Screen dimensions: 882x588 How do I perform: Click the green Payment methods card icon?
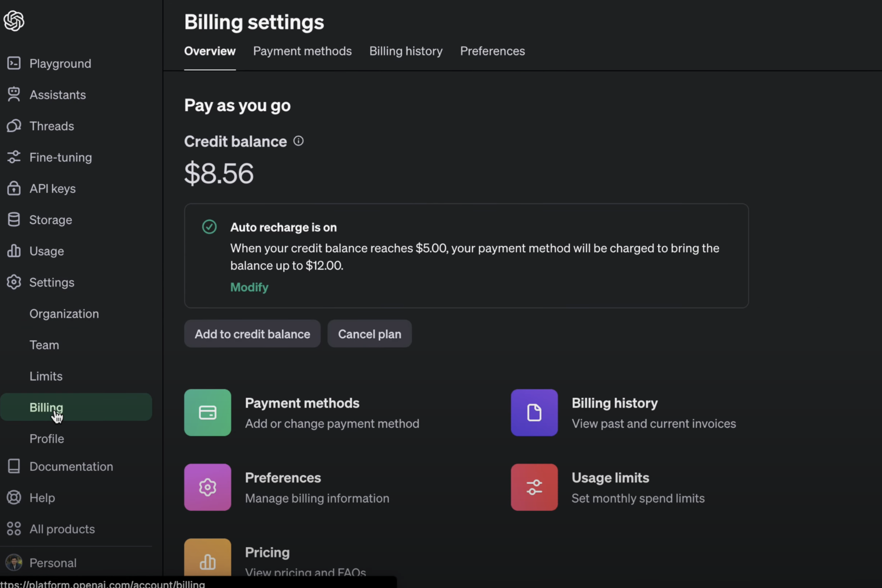click(208, 412)
